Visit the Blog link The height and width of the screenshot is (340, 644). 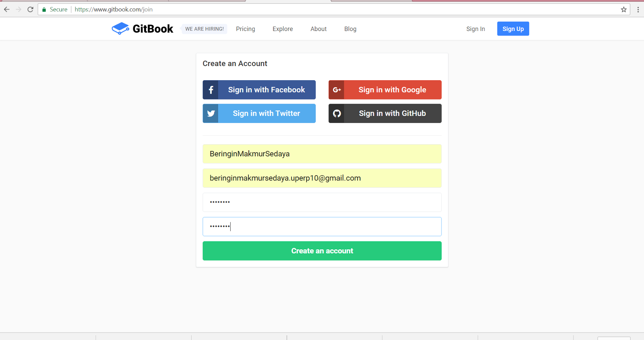(x=350, y=29)
